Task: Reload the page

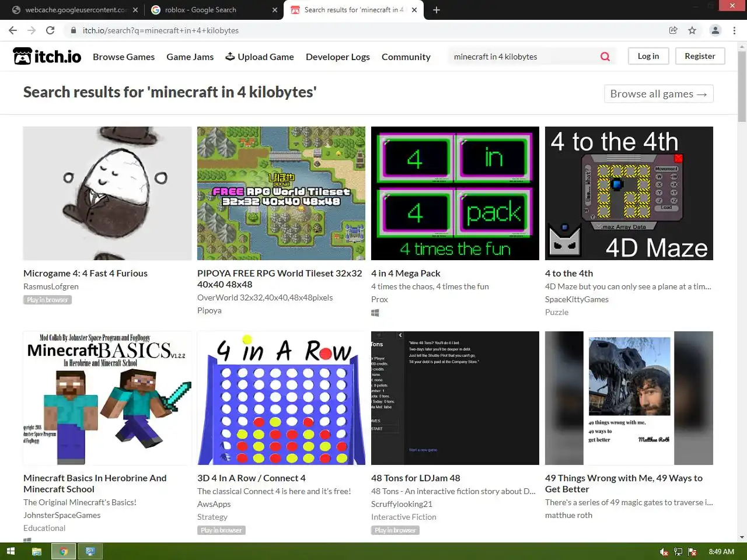Action: (50, 30)
